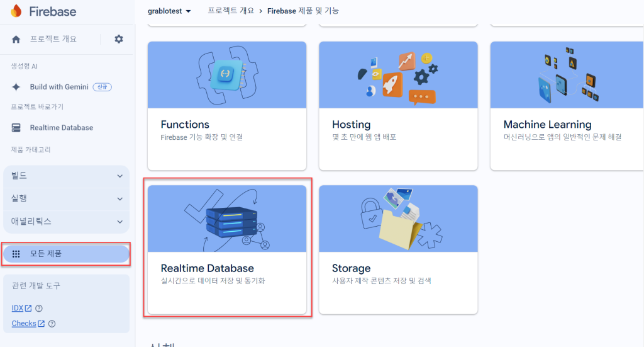Expand the 애널리틱스 category
The image size is (644, 347).
pos(66,222)
